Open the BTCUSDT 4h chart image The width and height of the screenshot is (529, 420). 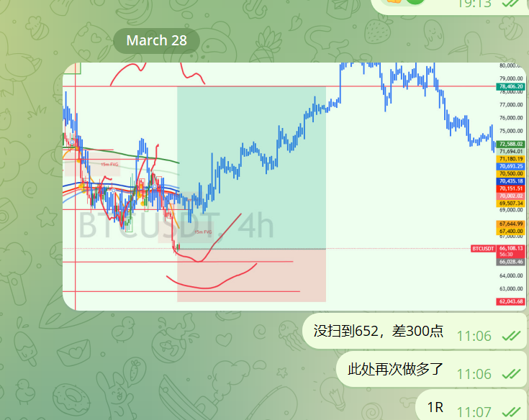pos(294,186)
